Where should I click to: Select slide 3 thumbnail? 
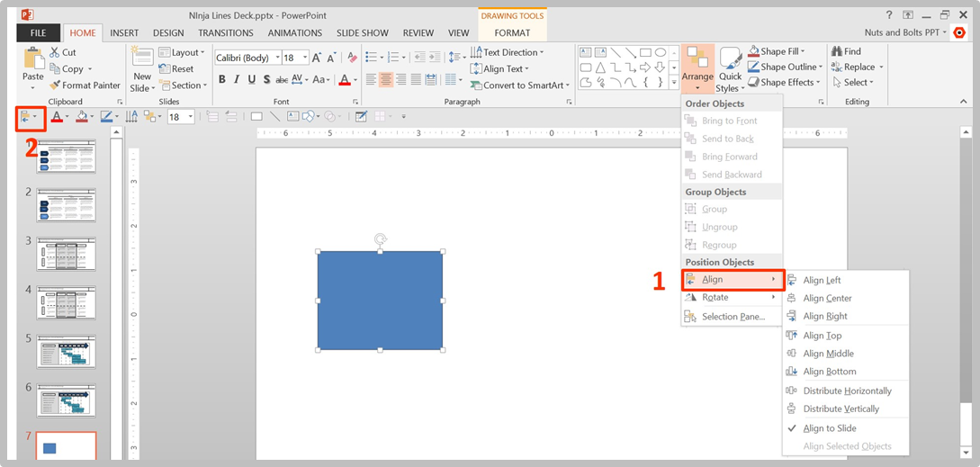pyautogui.click(x=67, y=253)
